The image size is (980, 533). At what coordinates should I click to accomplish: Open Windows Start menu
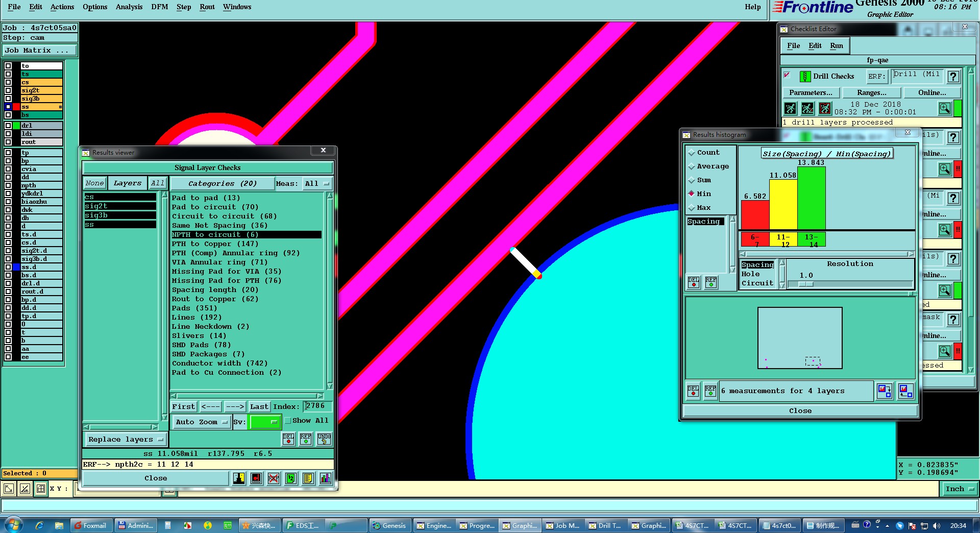tap(13, 525)
